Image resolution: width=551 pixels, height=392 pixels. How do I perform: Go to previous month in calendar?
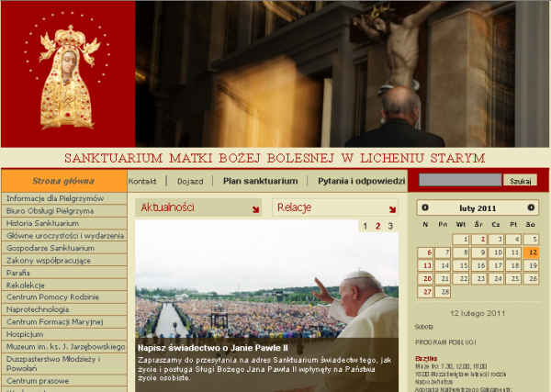pyautogui.click(x=425, y=207)
